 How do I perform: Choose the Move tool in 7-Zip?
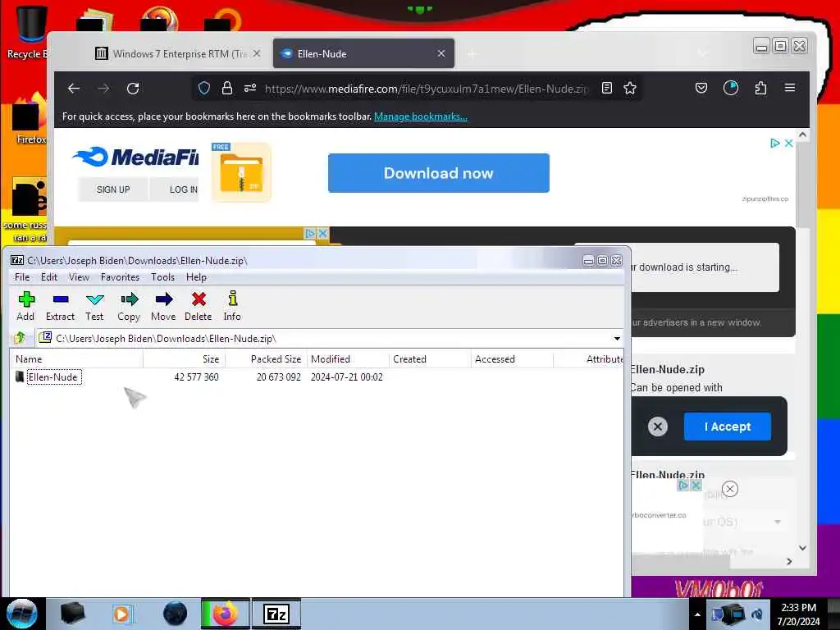coord(163,307)
